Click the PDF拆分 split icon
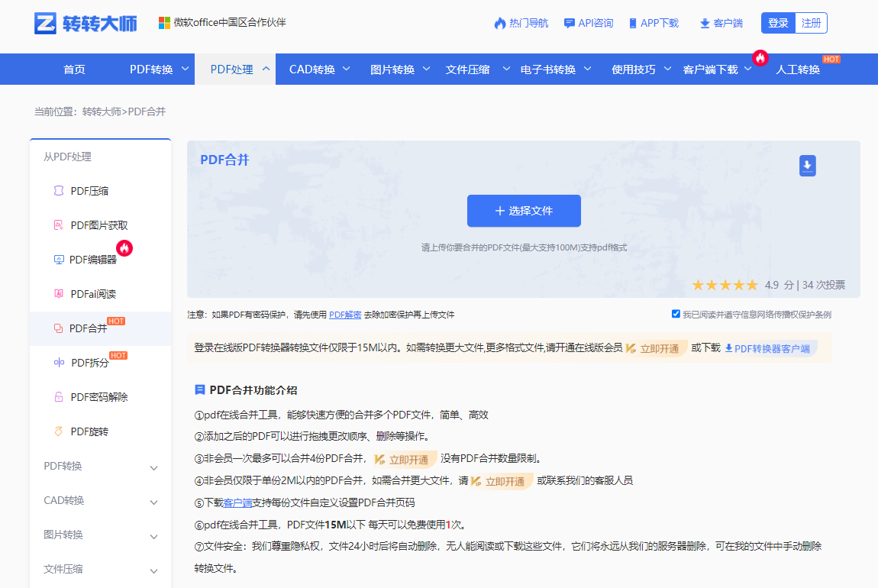 point(60,362)
